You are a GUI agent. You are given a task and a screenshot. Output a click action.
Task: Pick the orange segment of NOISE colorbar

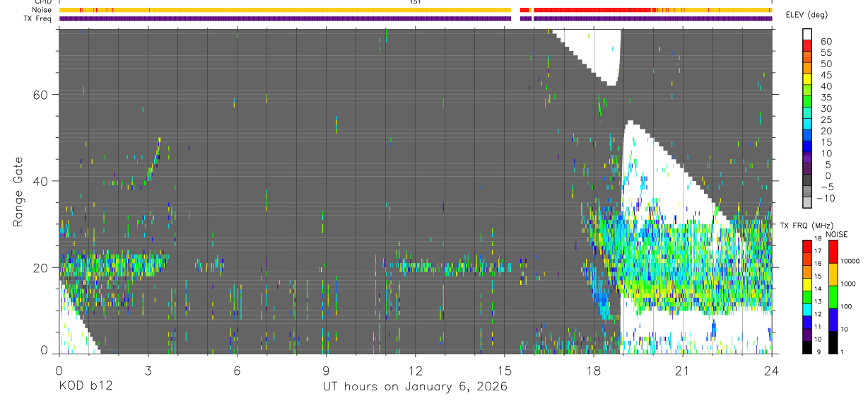click(x=833, y=274)
